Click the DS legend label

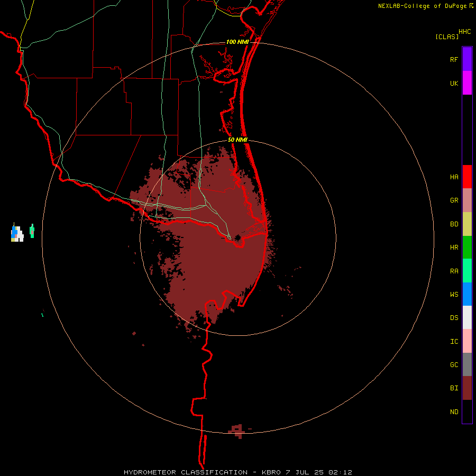tap(454, 317)
